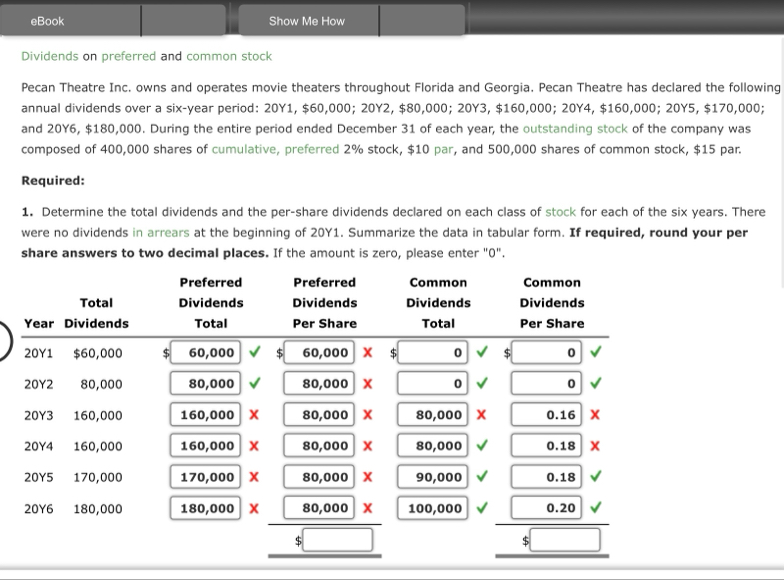
Task: Edit 20Y4 Preferred Dividends Total field
Action: pos(205,446)
